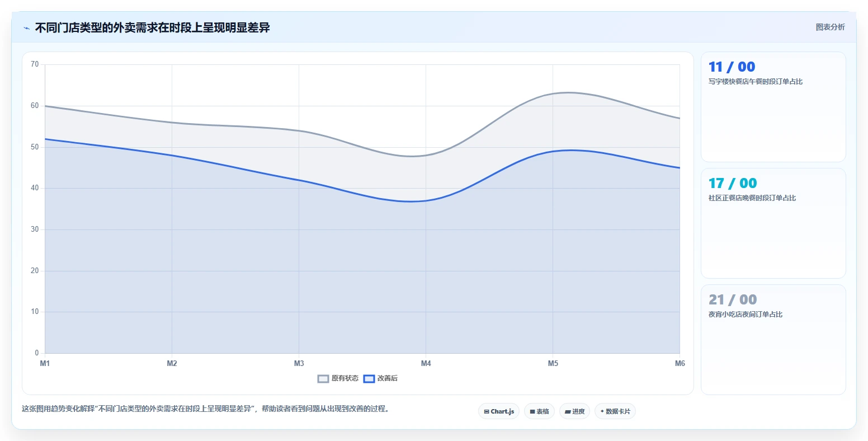Click 夜宵小吃店夜间订单占比 label
This screenshot has width=868, height=441.
(x=746, y=315)
